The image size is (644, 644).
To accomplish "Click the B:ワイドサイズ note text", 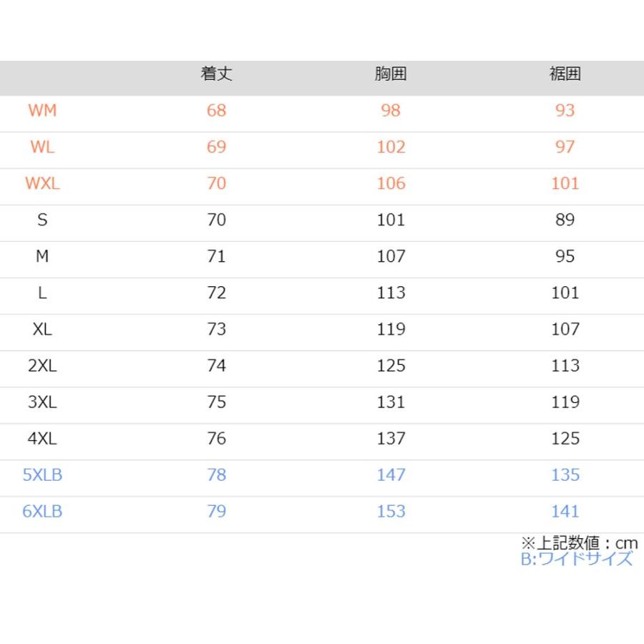I will [577, 559].
